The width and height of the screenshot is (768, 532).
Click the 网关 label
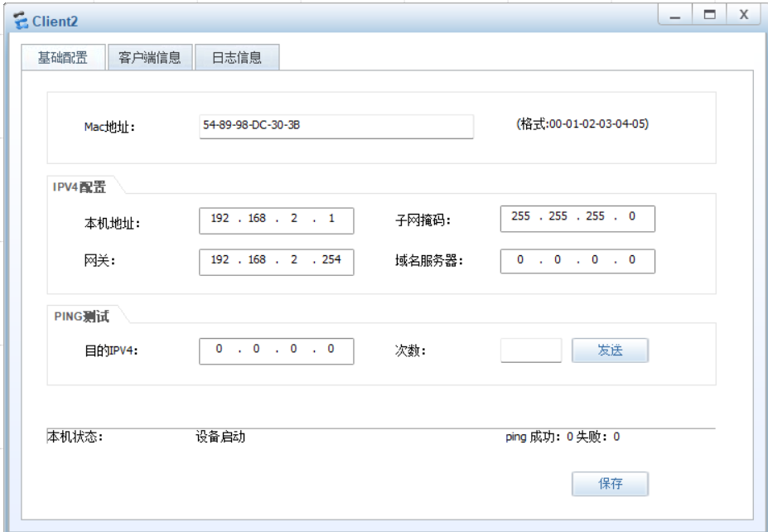99,260
